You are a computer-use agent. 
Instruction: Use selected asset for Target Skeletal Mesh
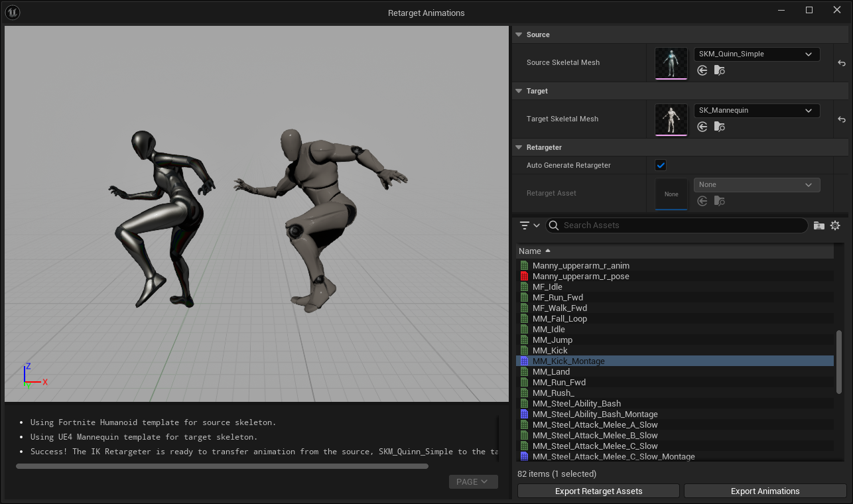[702, 127]
